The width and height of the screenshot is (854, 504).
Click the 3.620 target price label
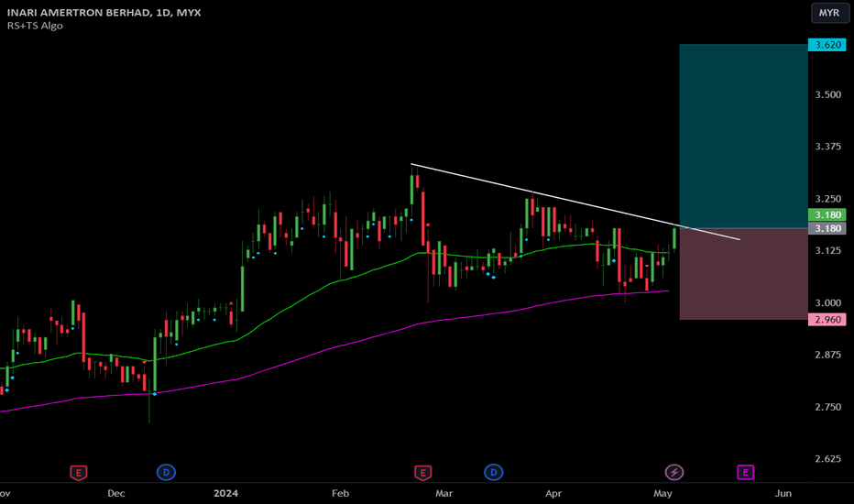pyautogui.click(x=827, y=45)
